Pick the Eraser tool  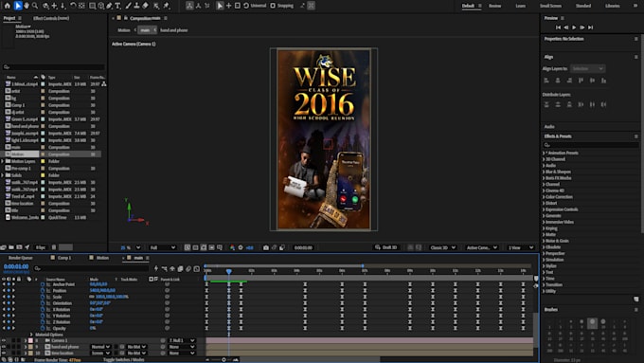click(x=146, y=6)
